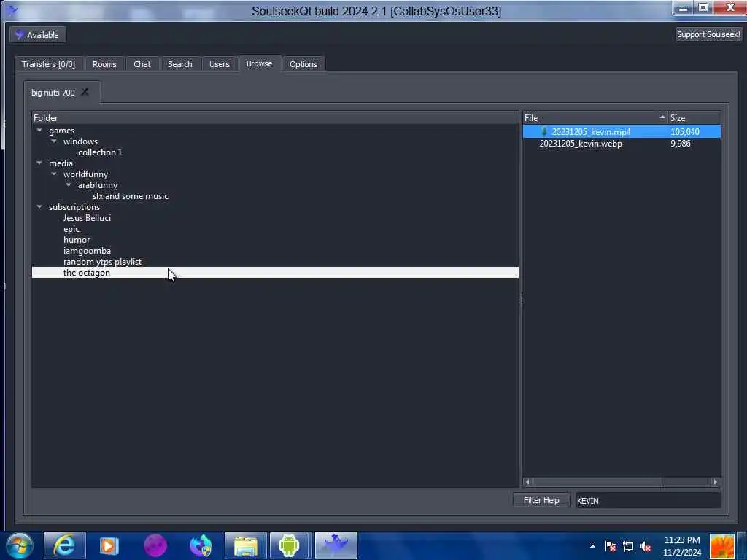
Task: Select sfx and some music folder
Action: 131,196
